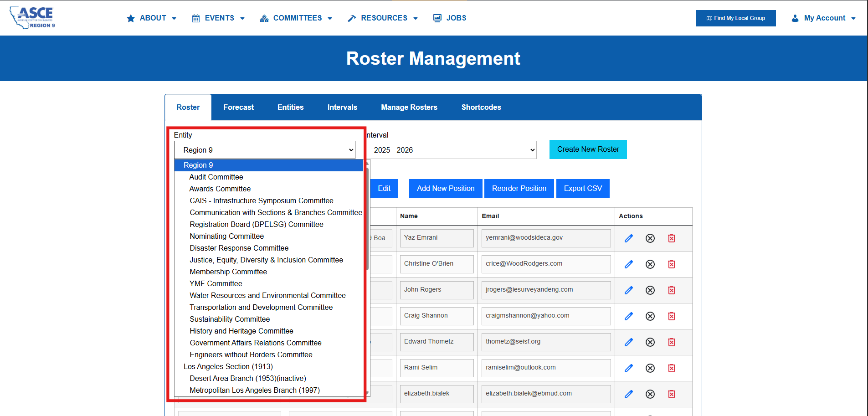Click the Find My Local Group button
This screenshot has width=868, height=416.
(x=735, y=18)
